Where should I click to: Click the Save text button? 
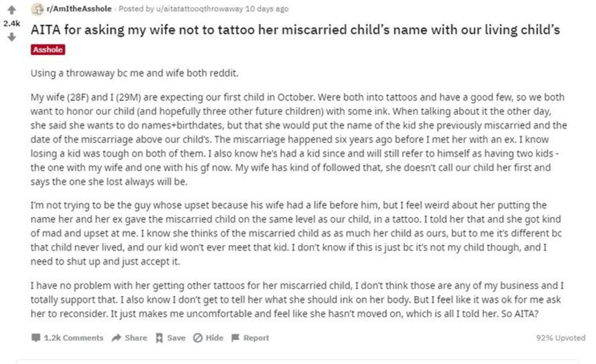tap(176, 338)
